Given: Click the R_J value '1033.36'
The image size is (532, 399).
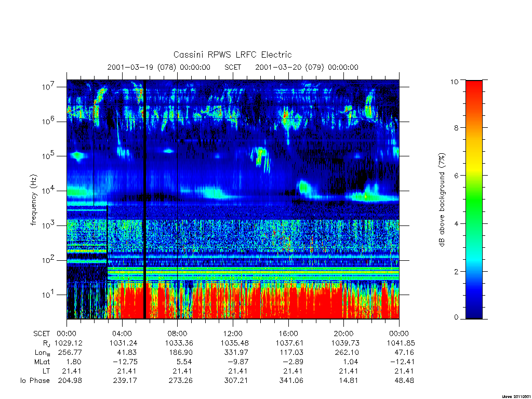Looking at the screenshot, I should tap(179, 343).
